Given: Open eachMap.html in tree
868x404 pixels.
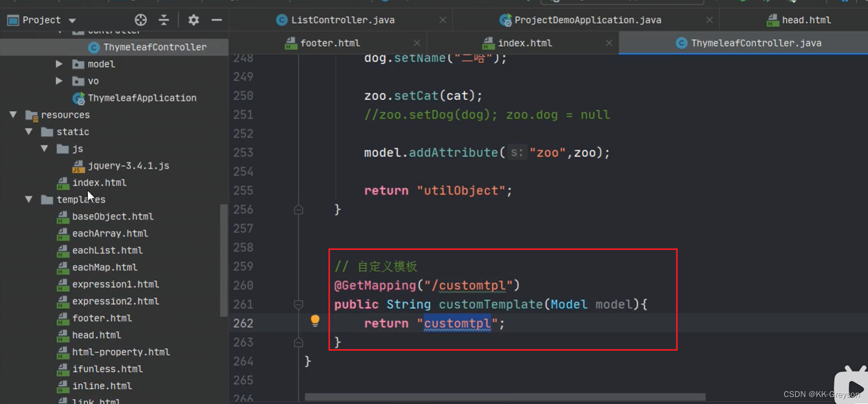Looking at the screenshot, I should click(x=105, y=268).
